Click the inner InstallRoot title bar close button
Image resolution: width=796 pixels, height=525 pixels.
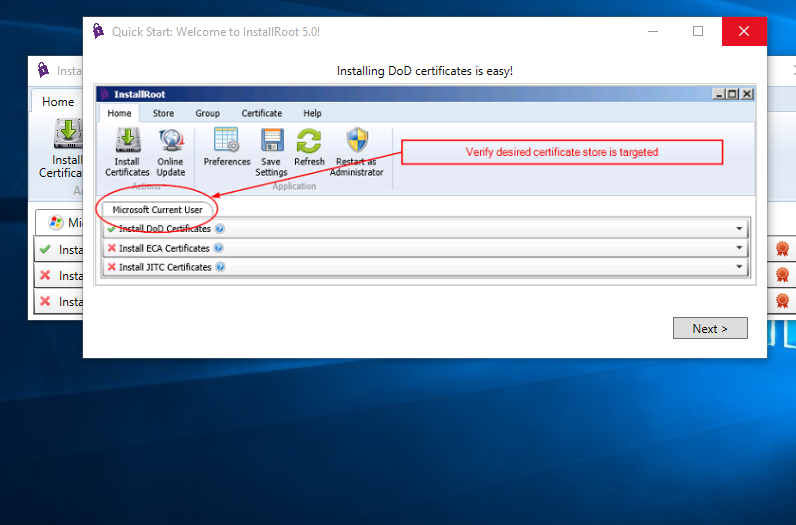point(747,94)
